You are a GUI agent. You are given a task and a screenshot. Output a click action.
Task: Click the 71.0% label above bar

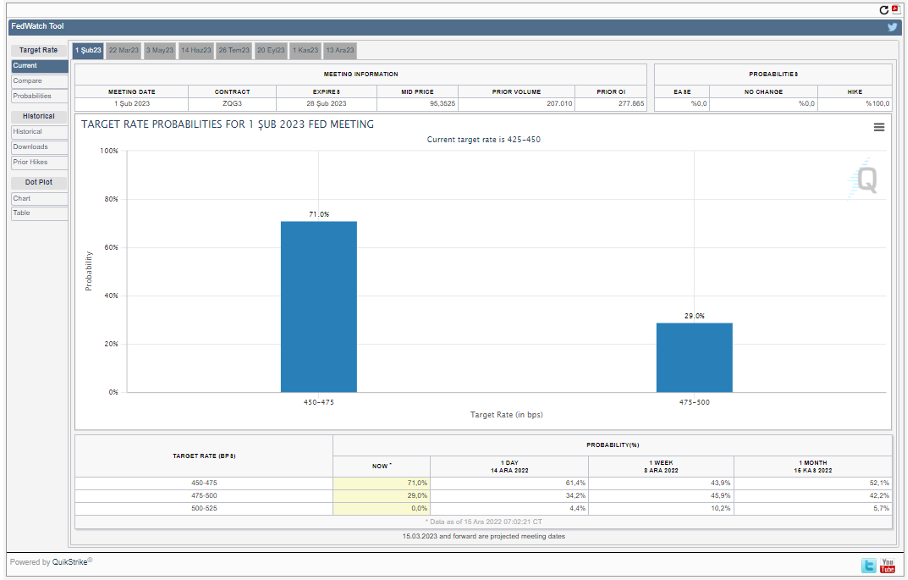tap(318, 214)
